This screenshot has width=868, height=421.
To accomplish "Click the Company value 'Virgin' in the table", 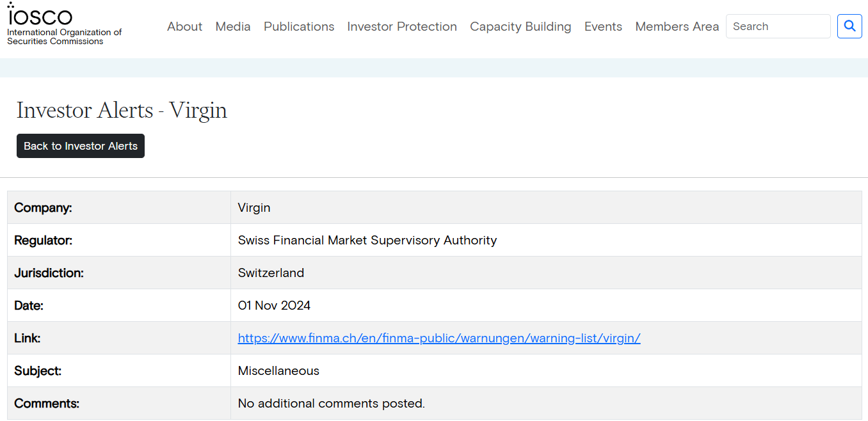I will (254, 208).
